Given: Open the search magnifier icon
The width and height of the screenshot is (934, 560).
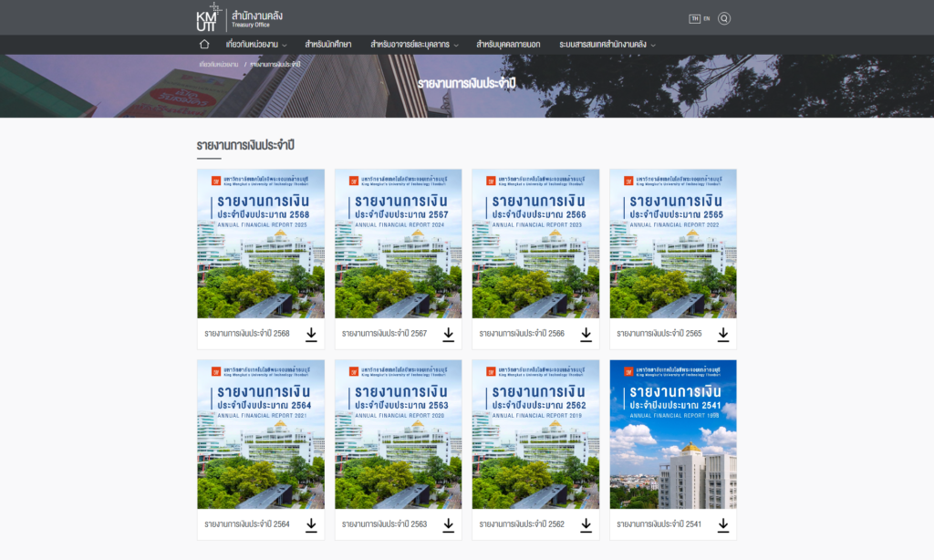Looking at the screenshot, I should pyautogui.click(x=723, y=18).
